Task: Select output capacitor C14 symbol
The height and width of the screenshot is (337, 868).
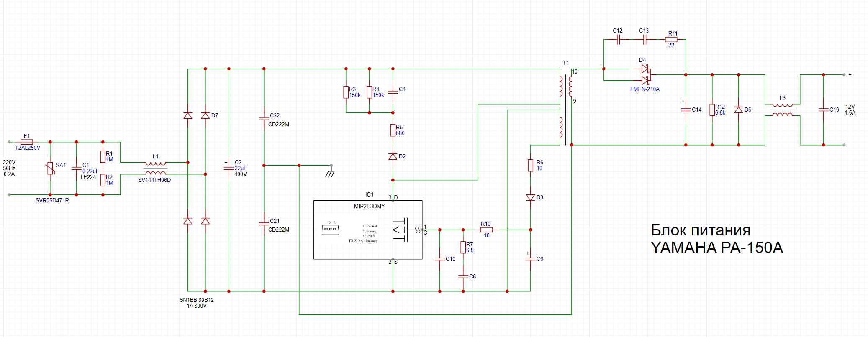Action: click(686, 110)
